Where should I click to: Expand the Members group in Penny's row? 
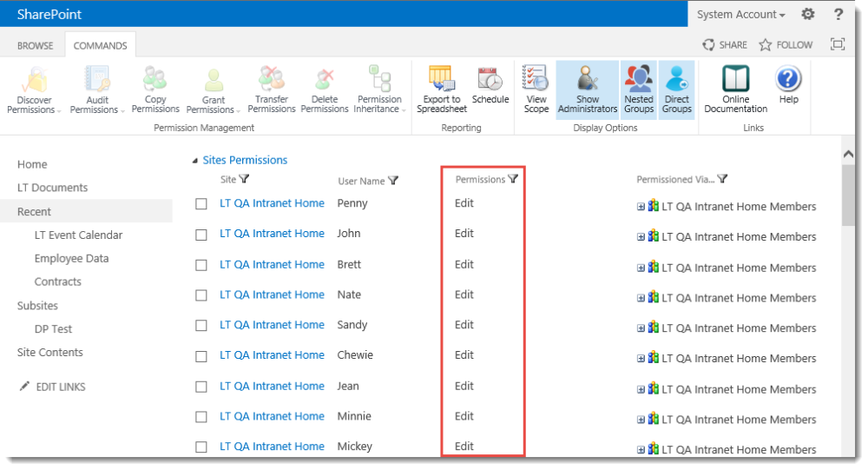641,207
